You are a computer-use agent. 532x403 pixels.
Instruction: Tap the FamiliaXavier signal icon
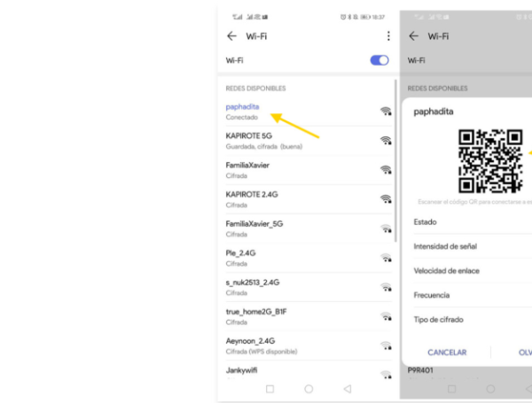pos(386,169)
